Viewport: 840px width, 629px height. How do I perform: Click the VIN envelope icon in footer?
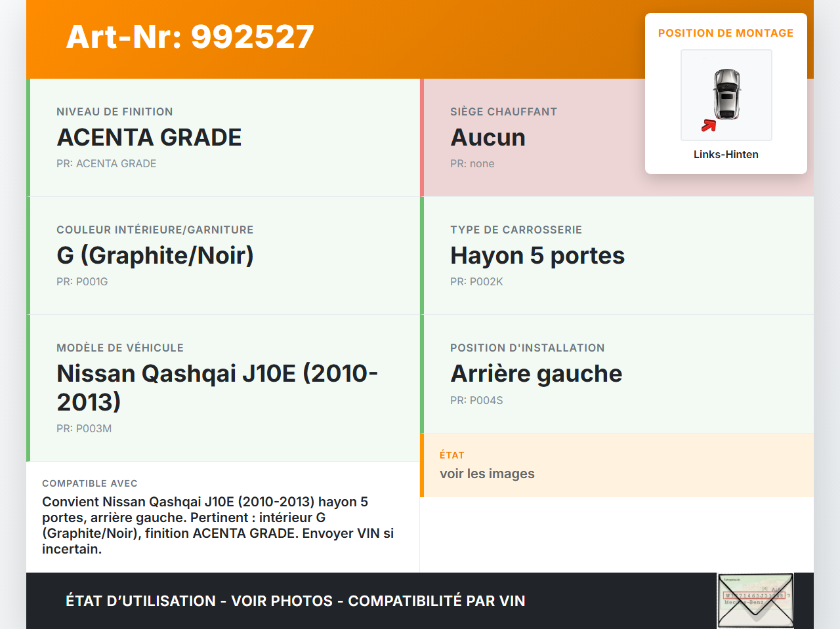[x=755, y=601]
